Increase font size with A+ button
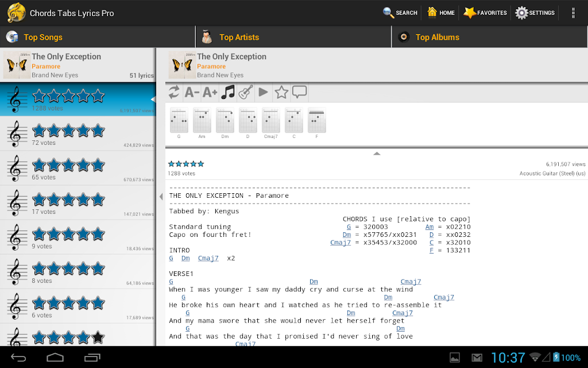 [x=210, y=93]
